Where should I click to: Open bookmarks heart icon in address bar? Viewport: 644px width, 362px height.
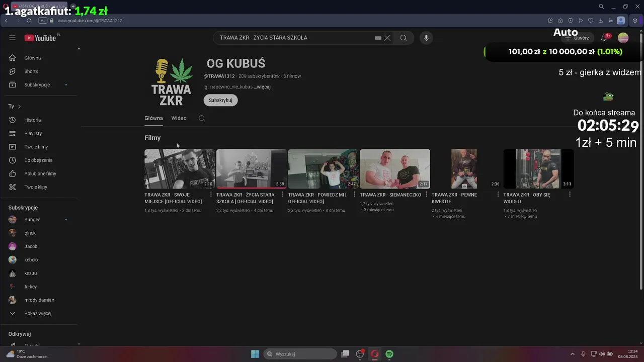click(591, 21)
